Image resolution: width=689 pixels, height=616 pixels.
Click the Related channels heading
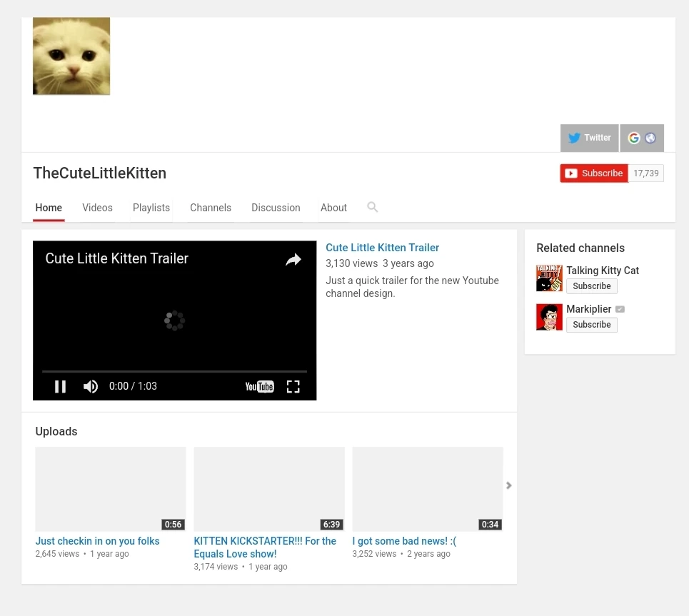[580, 248]
